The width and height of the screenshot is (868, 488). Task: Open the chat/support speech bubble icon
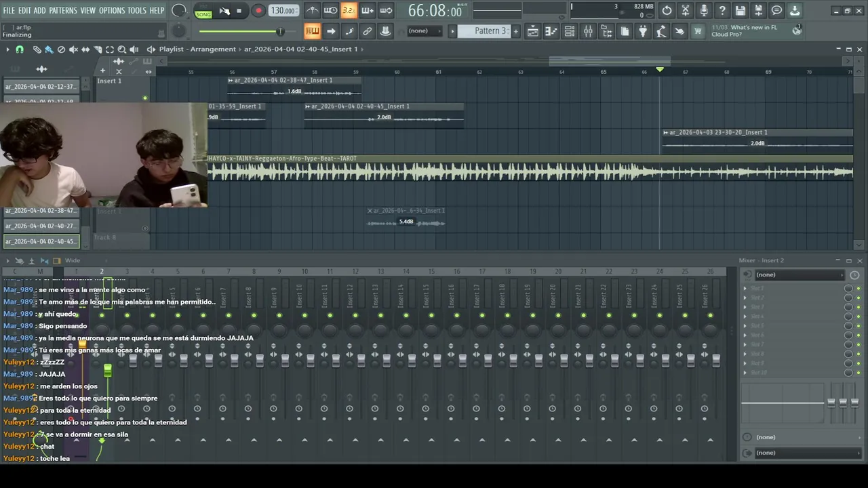[777, 10]
